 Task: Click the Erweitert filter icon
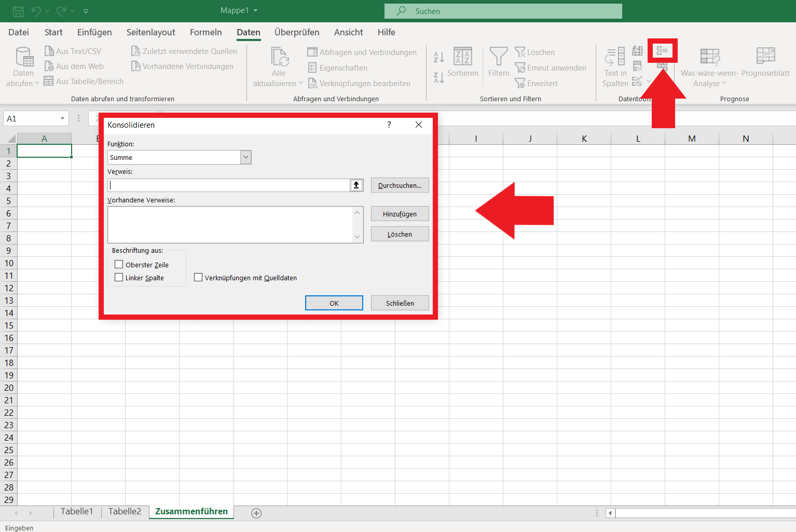520,83
